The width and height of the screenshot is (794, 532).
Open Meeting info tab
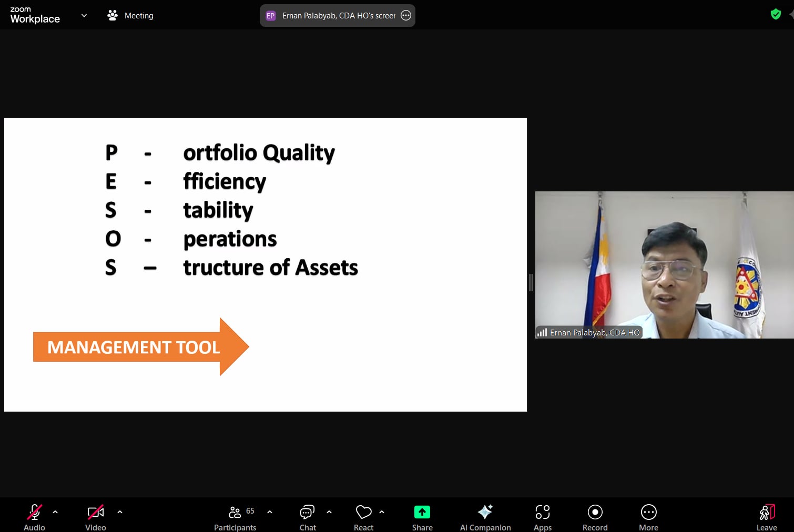coord(130,15)
